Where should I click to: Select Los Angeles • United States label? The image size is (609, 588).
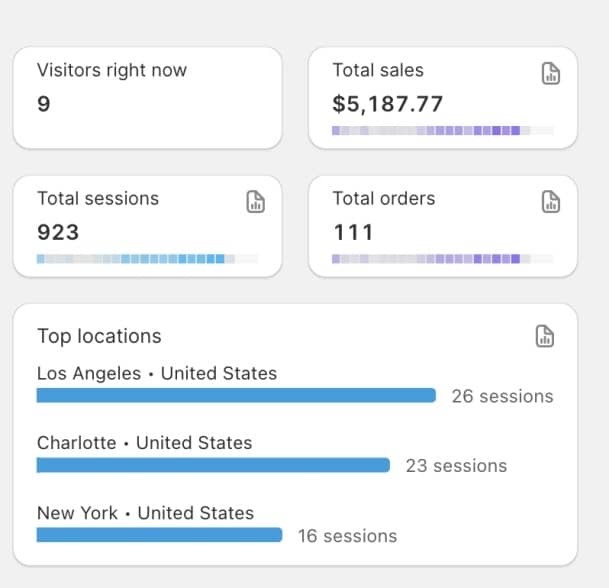click(x=157, y=373)
